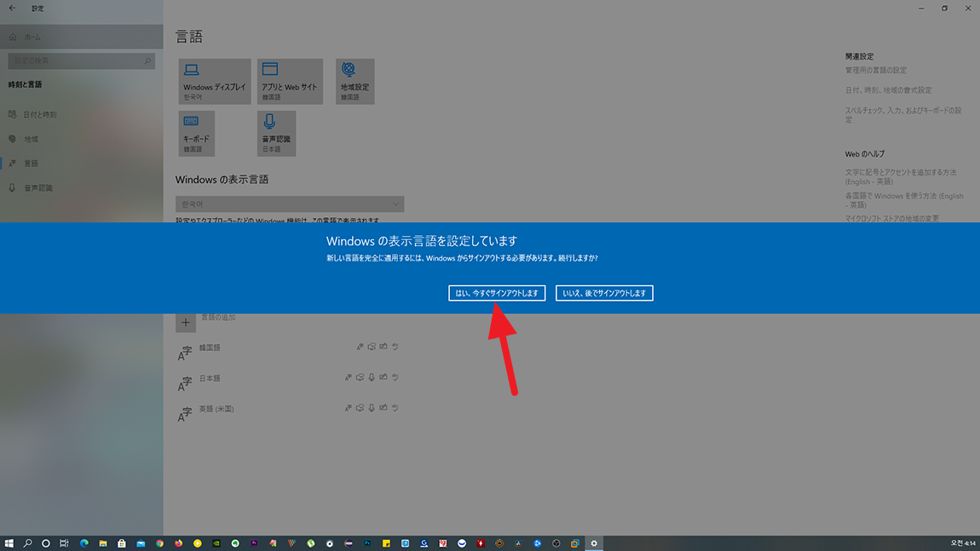Viewport: 980px width, 551px height.
Task: Open the Windows ディスプレイ tile
Action: tap(215, 81)
